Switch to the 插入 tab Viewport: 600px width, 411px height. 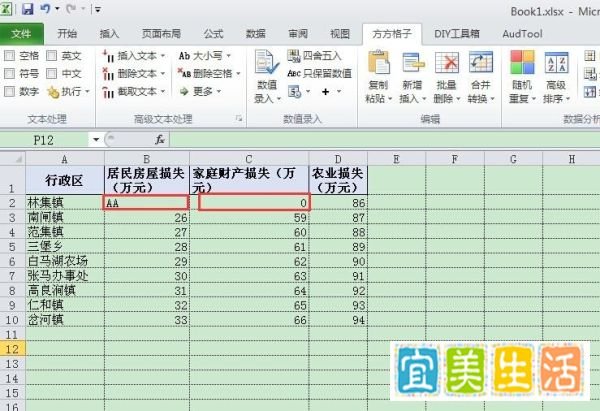pos(109,34)
